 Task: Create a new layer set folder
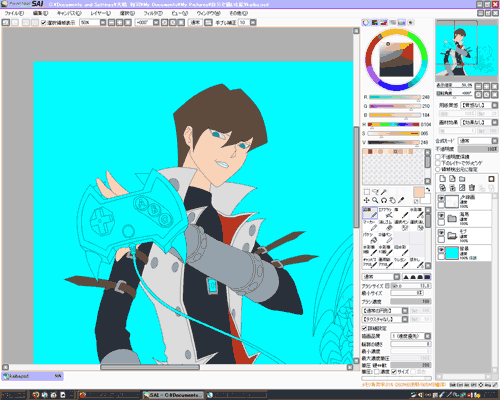point(462,179)
